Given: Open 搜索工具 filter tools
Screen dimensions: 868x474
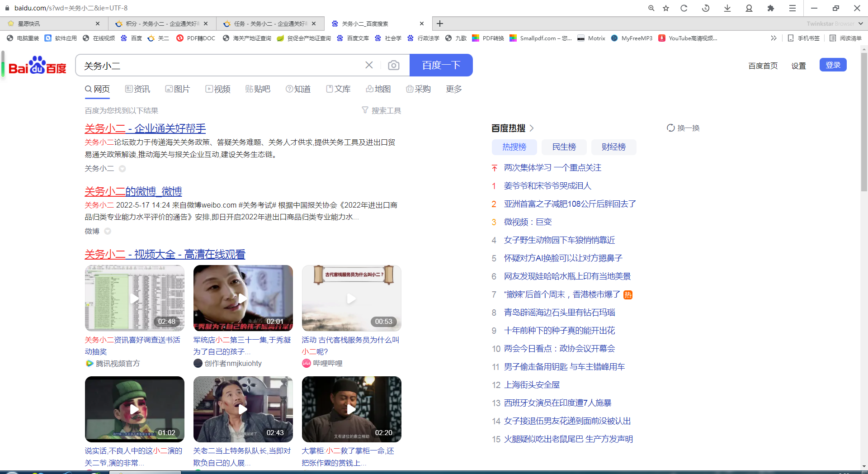Looking at the screenshot, I should 381,110.
